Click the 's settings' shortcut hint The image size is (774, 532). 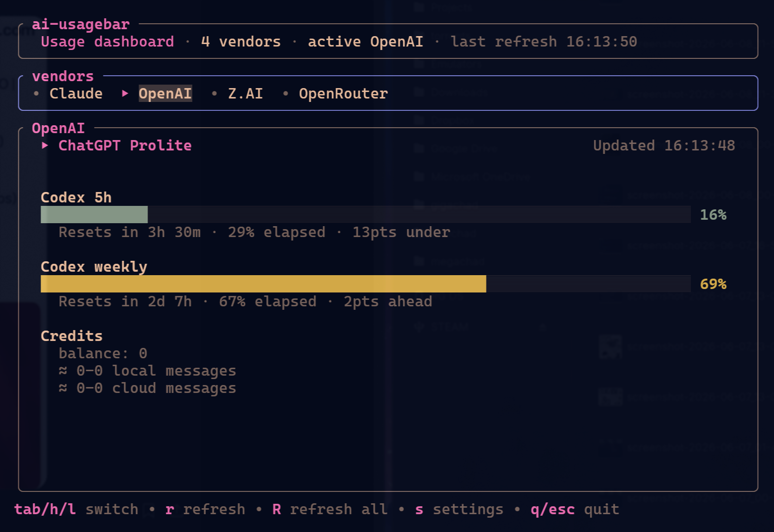point(459,509)
